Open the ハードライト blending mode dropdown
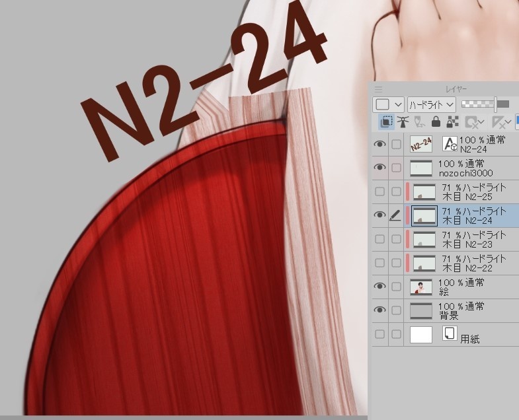This screenshot has width=519, height=420. tap(431, 105)
